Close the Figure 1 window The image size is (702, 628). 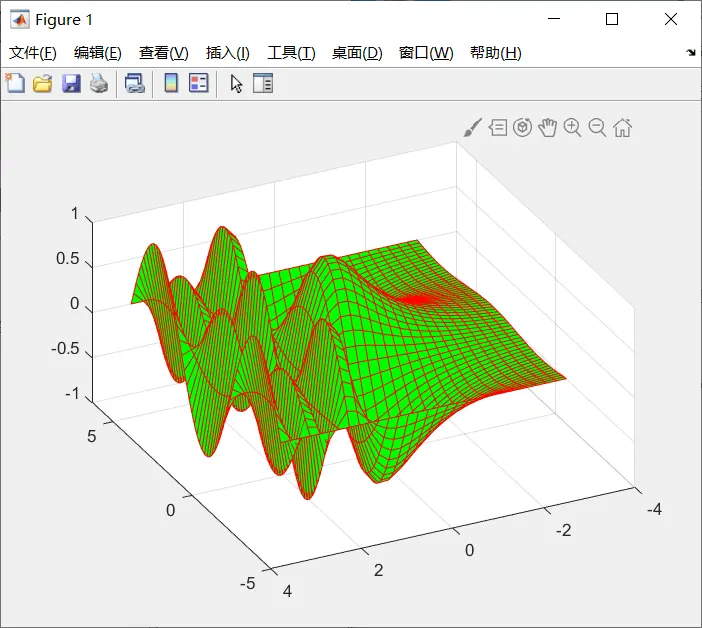pos(671,19)
